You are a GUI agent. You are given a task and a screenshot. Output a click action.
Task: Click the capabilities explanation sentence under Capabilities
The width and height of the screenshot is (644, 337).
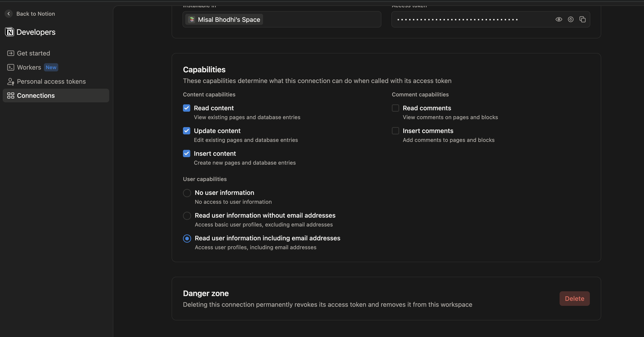[x=317, y=81]
